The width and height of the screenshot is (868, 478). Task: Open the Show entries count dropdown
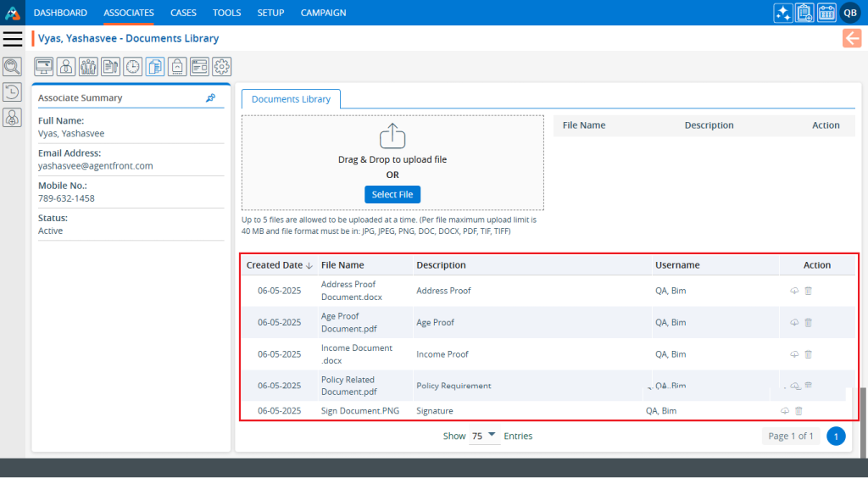(x=484, y=436)
